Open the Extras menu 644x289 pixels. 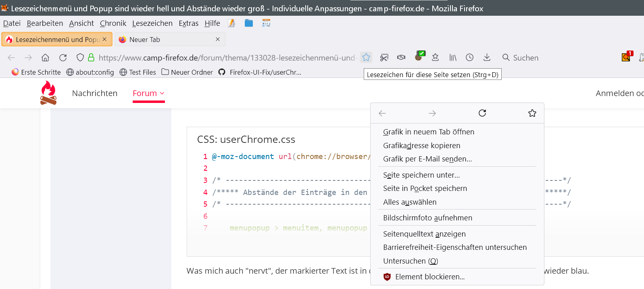point(188,23)
